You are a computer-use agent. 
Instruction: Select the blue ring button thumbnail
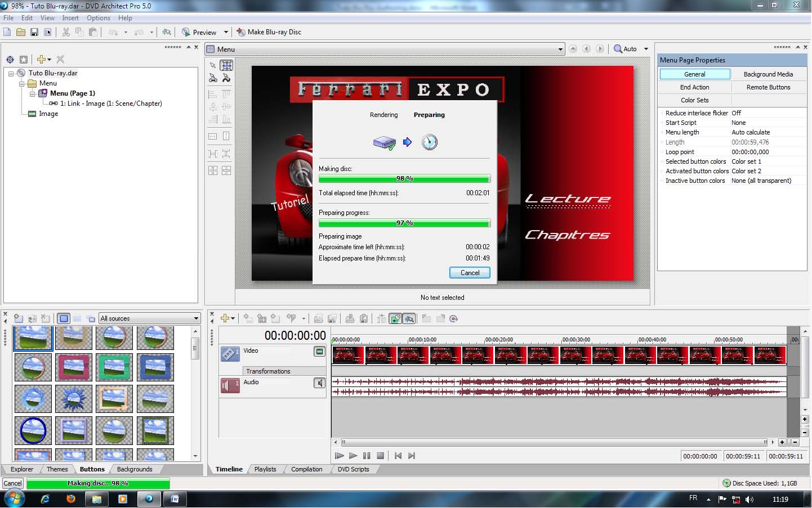[33, 430]
